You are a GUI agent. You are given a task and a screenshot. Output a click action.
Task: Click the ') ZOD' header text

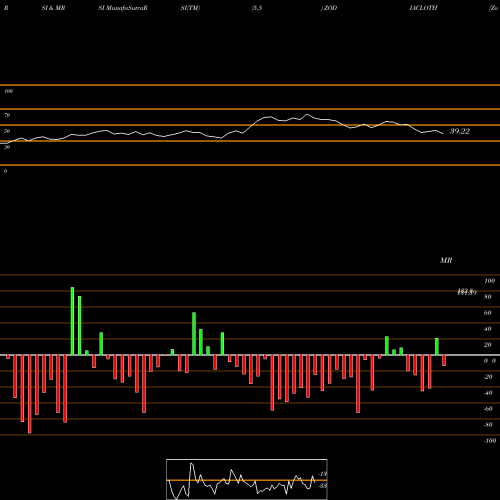coord(329,8)
